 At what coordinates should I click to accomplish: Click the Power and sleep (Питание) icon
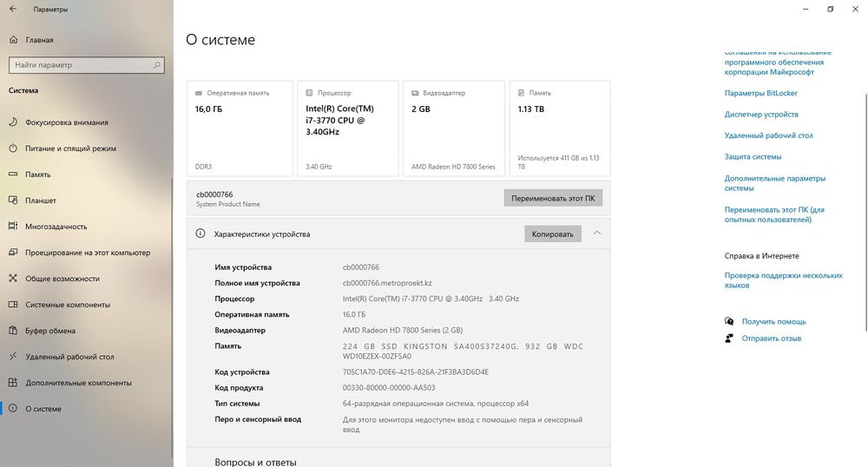[13, 148]
